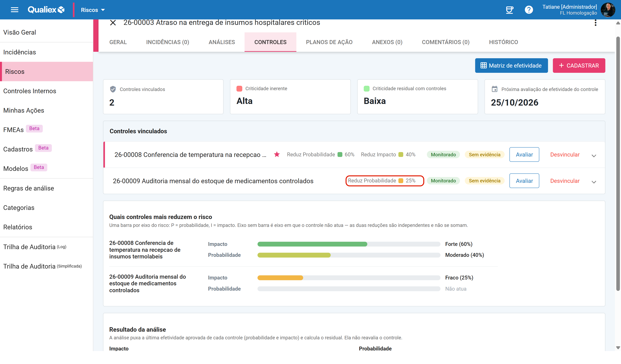This screenshot has height=364, width=621.
Task: Open Controles Internos in the sidebar
Action: pyautogui.click(x=46, y=91)
